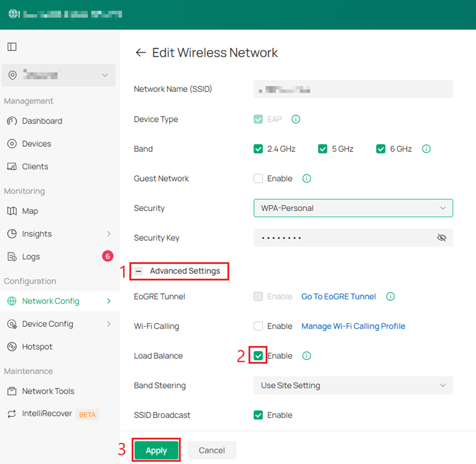The width and height of the screenshot is (476, 464).
Task: Select Network Config in the Configuration menu
Action: click(x=50, y=301)
